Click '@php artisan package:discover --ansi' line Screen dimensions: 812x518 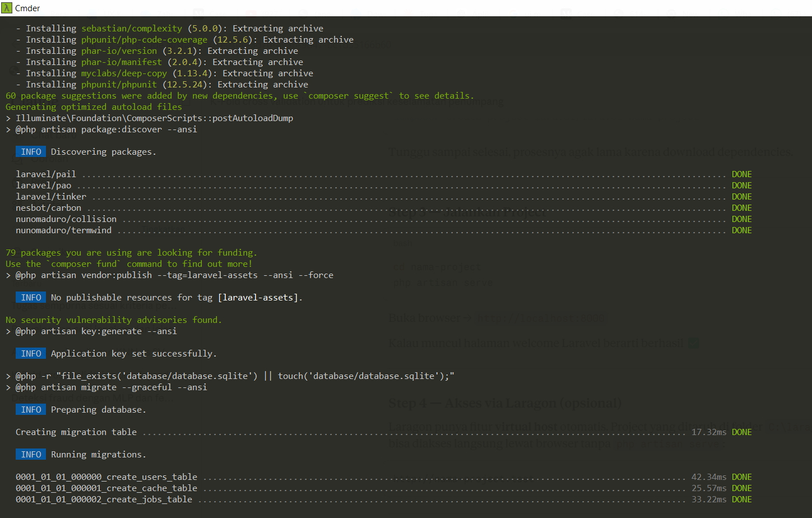(x=101, y=129)
